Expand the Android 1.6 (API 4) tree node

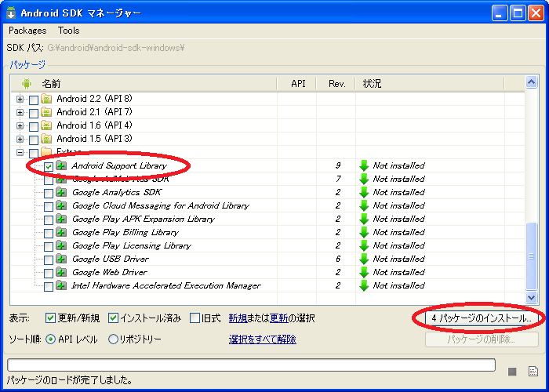coord(20,125)
